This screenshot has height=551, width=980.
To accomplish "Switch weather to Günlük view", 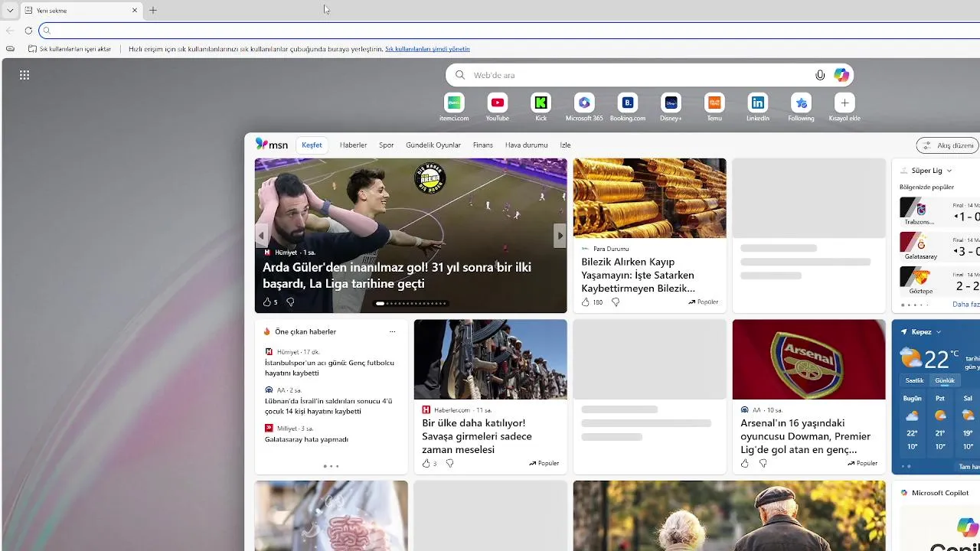I will 945,380.
